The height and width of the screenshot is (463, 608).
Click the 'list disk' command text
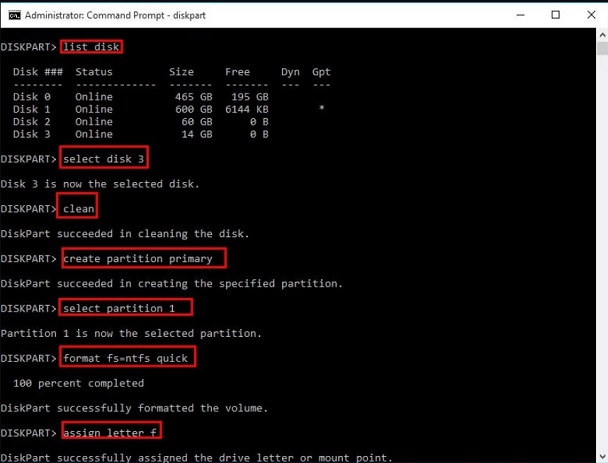coord(91,47)
